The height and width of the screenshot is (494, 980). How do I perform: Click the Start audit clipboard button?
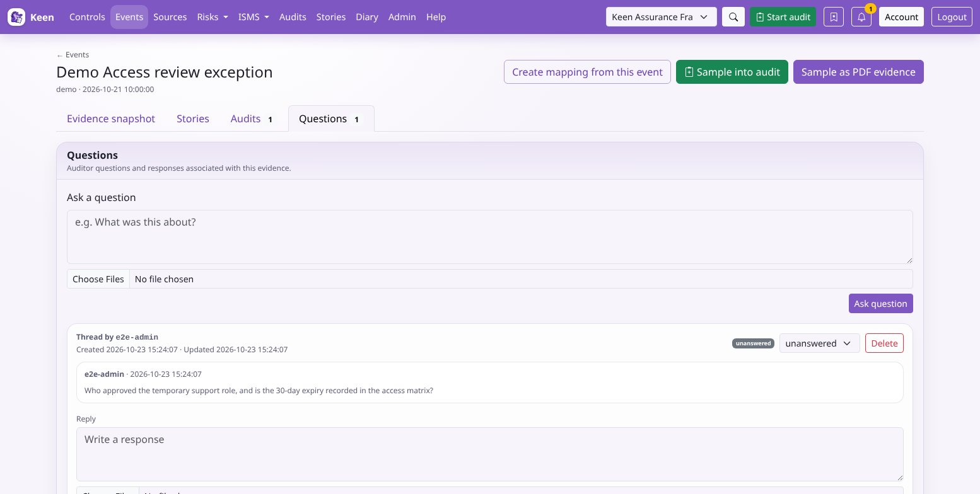pos(783,17)
